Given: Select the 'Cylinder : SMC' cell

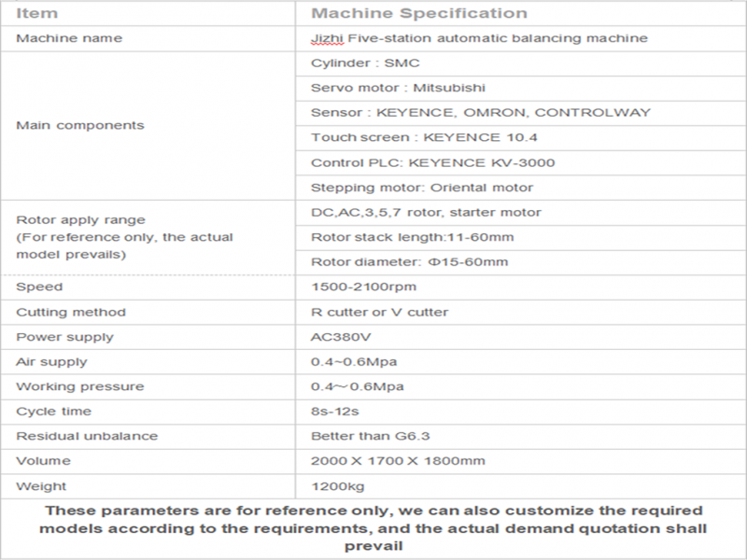Looking at the screenshot, I should [521, 63].
